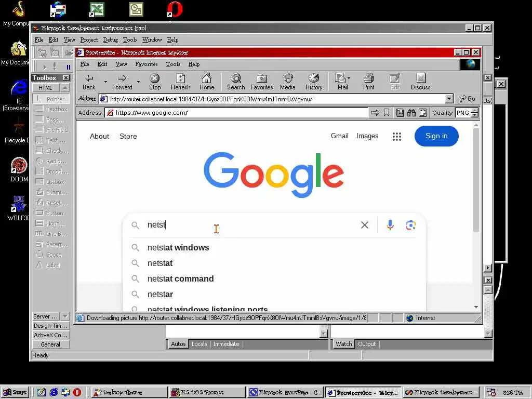This screenshot has height=399, width=532.
Task: Open the Window menu in Development Environment
Action: click(x=152, y=39)
